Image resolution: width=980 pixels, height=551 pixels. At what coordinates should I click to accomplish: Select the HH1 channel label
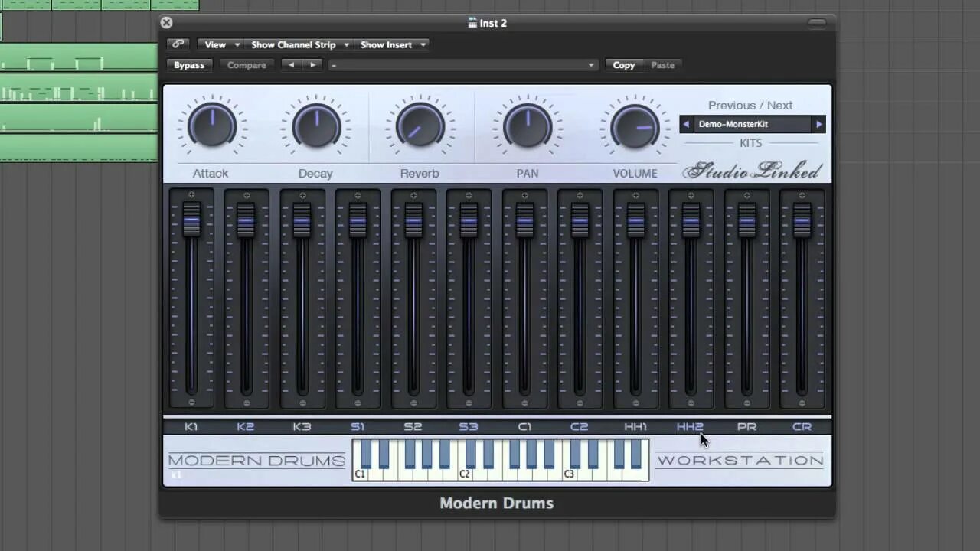635,427
